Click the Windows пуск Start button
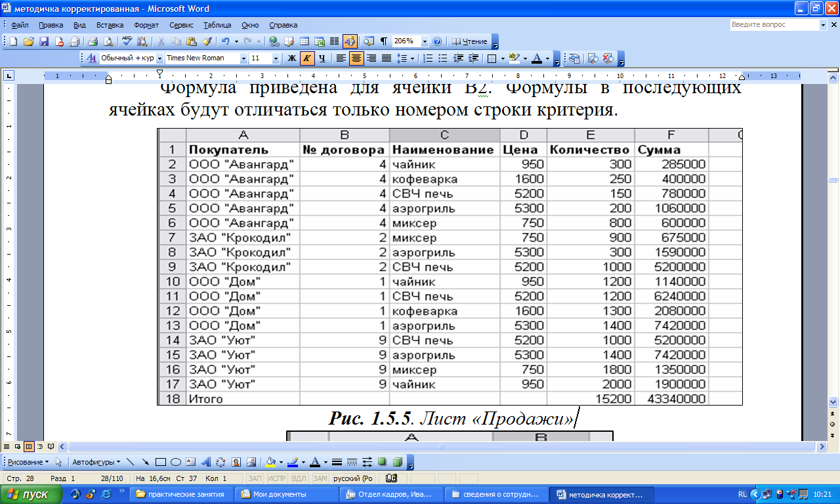The width and height of the screenshot is (840, 504). (31, 494)
